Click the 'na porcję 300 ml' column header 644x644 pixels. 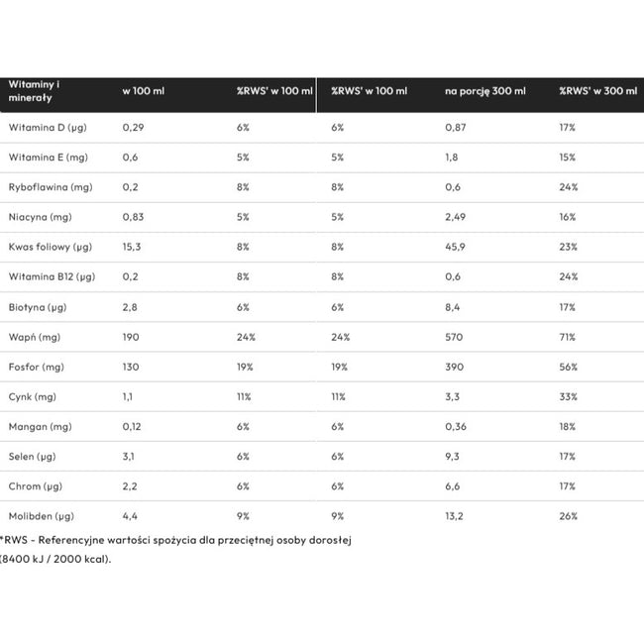[485, 90]
